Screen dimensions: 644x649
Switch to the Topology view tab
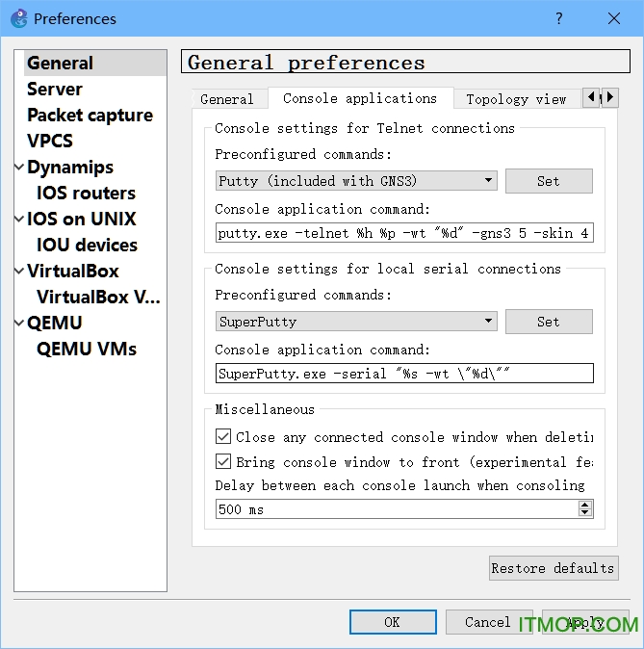tap(516, 99)
